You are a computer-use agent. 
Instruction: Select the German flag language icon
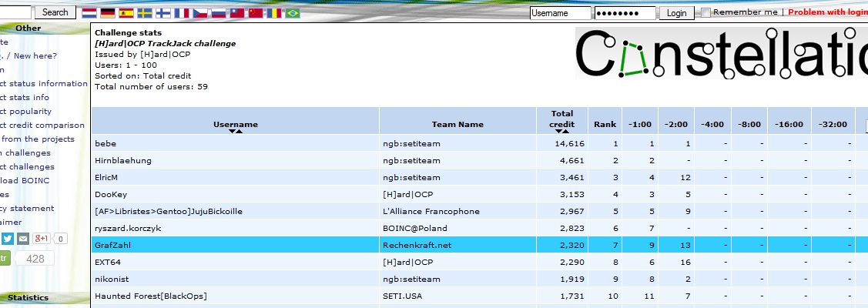[107, 12]
